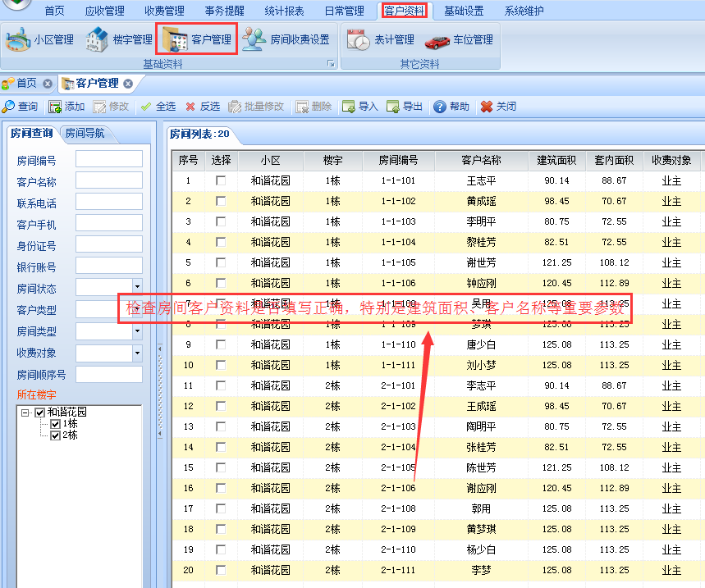Open the 首页 menu
The image size is (705, 588).
tap(54, 11)
